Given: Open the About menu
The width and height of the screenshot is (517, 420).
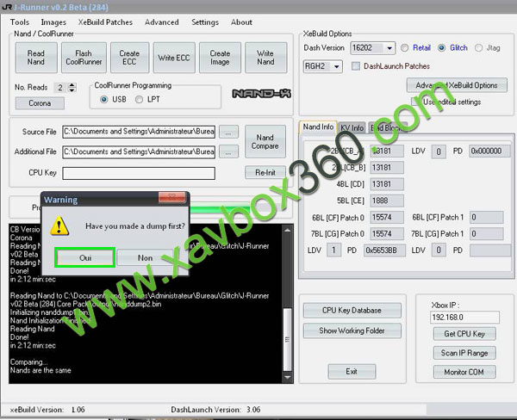Looking at the screenshot, I should coord(241,22).
